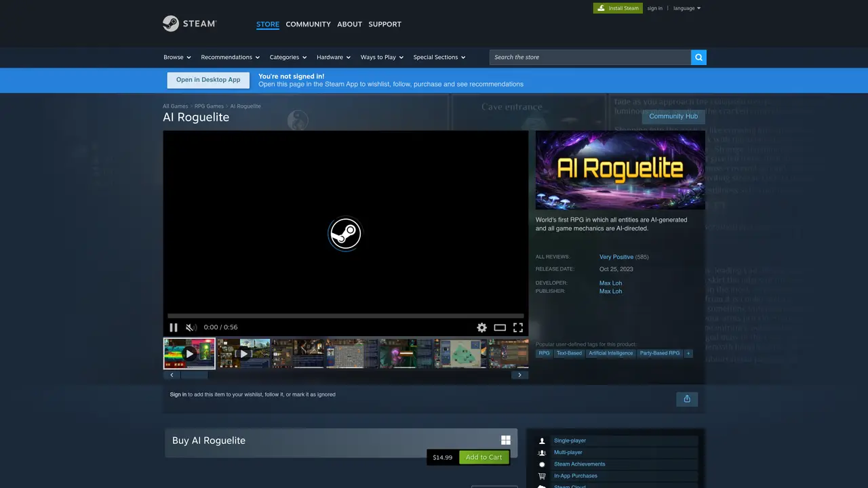Pause the trailer video

pos(174,327)
